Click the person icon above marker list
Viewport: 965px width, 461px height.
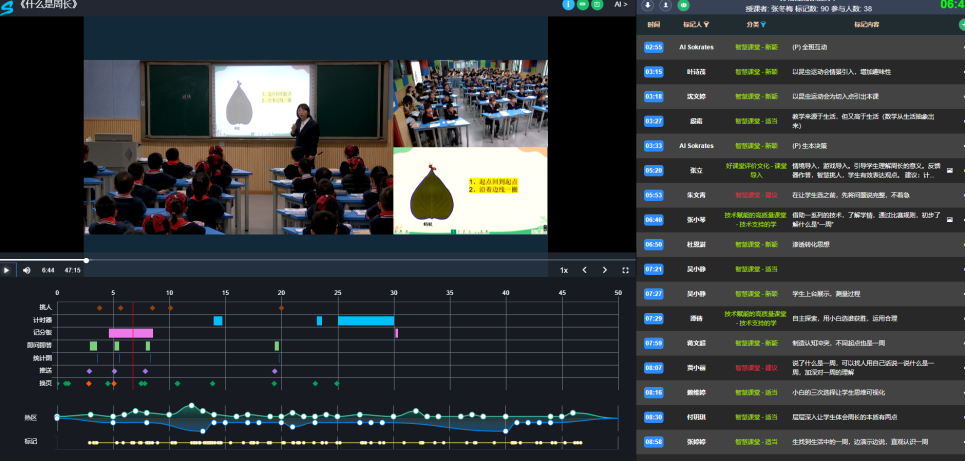665,5
